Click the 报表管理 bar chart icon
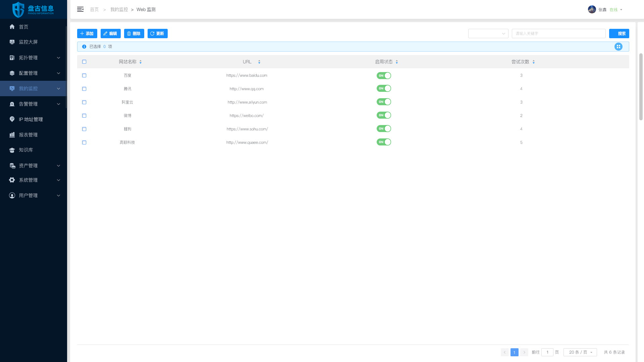 (x=12, y=135)
